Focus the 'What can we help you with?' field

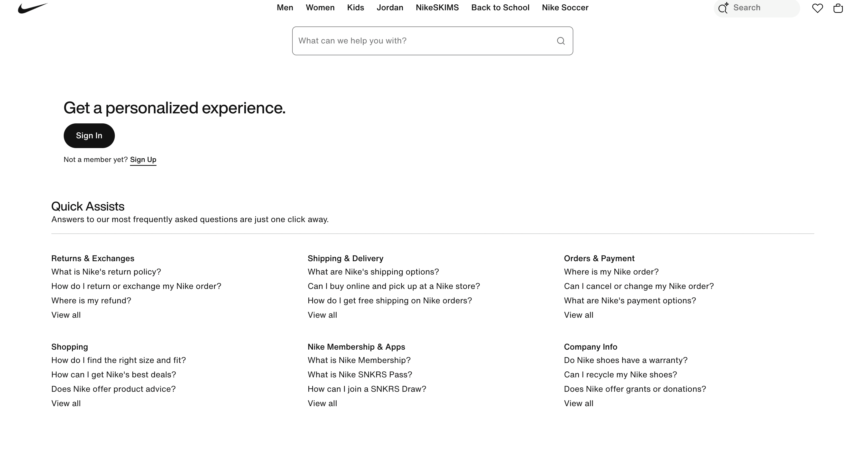click(x=432, y=41)
